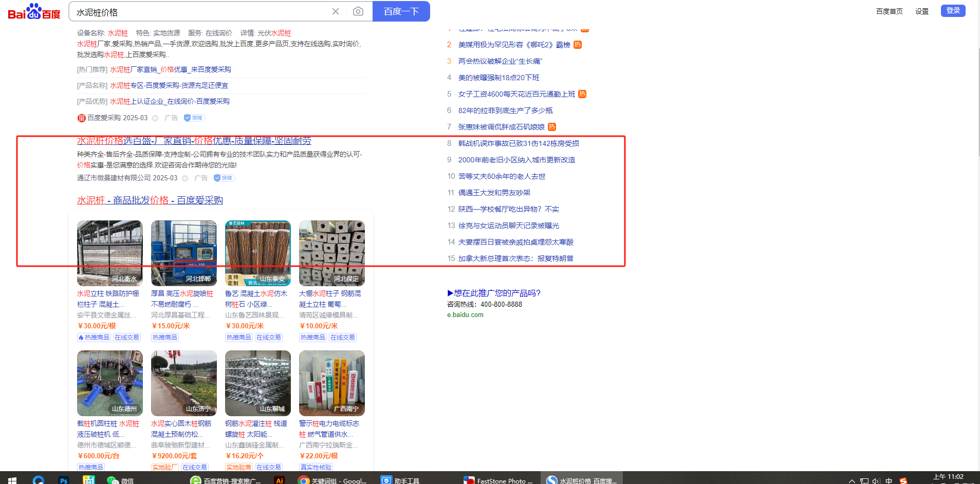Click the ¥30.00元/根 price
The height and width of the screenshot is (484, 980).
97,326
